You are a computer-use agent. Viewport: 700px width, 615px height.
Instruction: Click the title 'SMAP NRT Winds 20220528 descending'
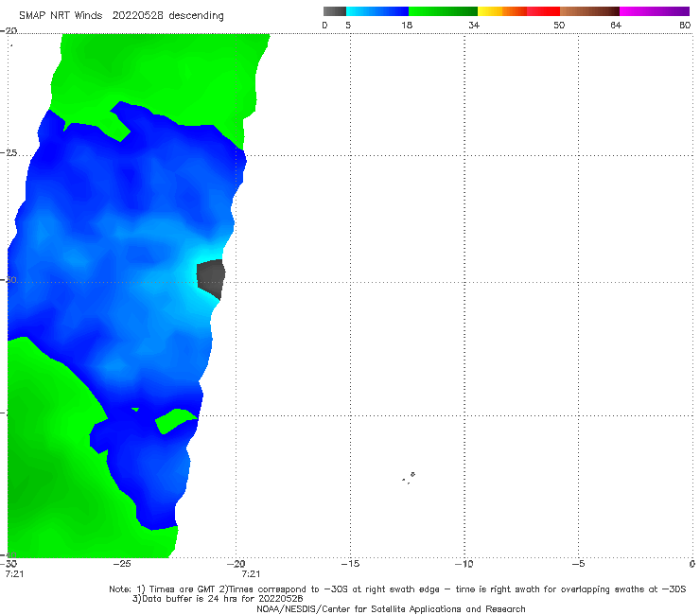tap(121, 16)
